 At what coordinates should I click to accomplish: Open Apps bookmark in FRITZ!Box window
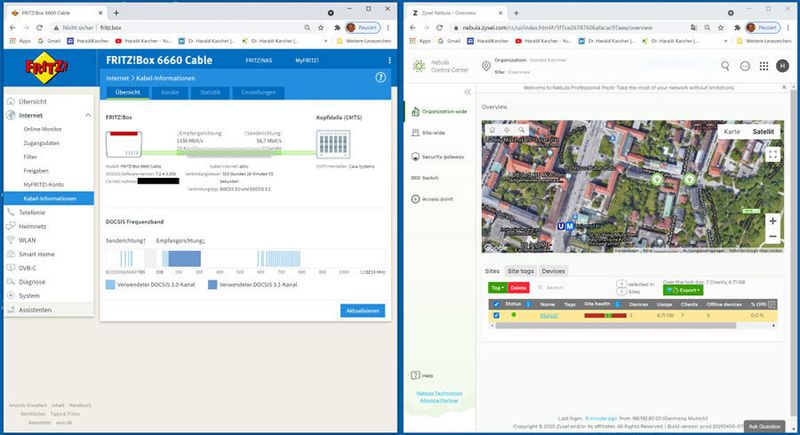20,41
